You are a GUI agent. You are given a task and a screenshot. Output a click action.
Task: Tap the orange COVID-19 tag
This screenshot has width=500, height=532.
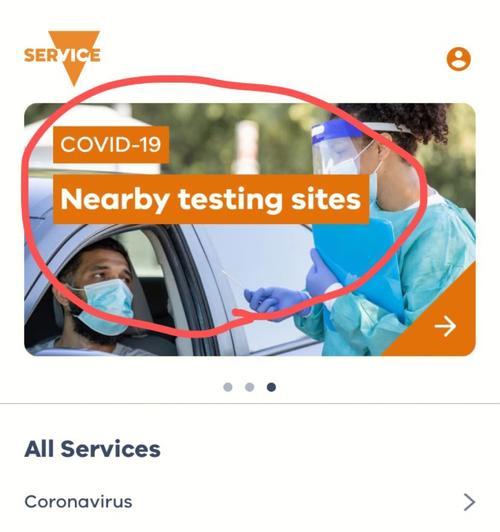pyautogui.click(x=111, y=145)
